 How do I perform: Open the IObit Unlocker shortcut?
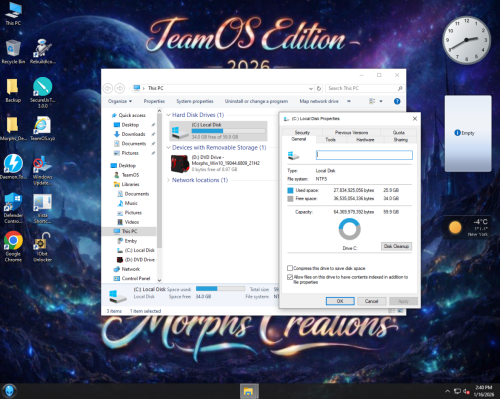pyautogui.click(x=42, y=247)
